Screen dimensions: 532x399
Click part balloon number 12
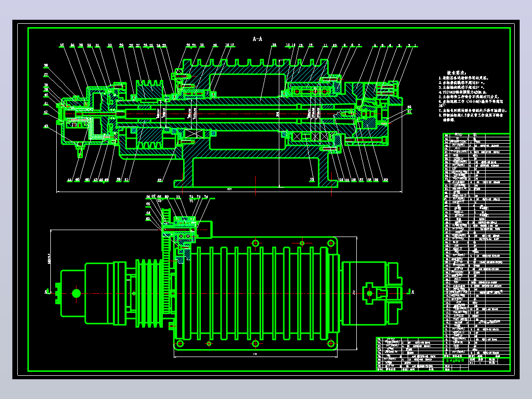pos(310,45)
